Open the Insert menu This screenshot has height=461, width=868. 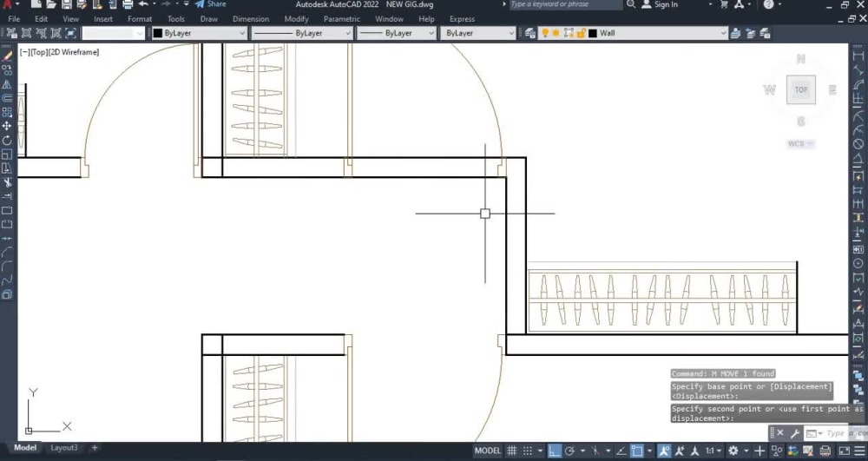point(103,19)
